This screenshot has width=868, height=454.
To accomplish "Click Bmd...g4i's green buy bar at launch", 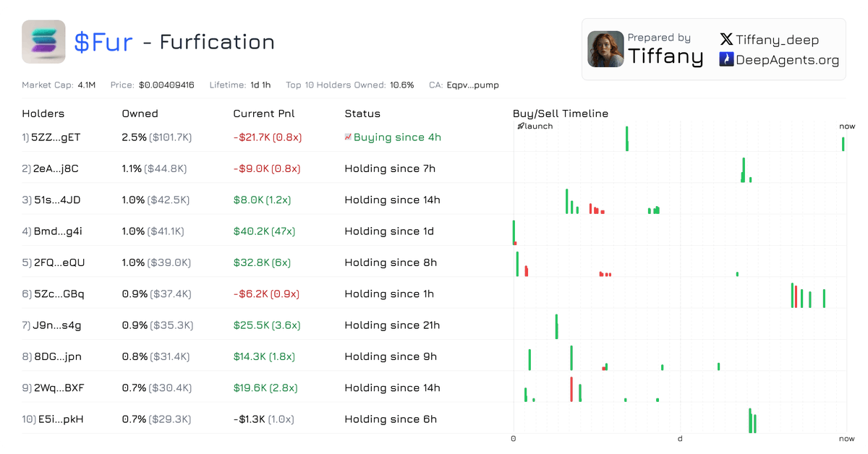I will 514,231.
